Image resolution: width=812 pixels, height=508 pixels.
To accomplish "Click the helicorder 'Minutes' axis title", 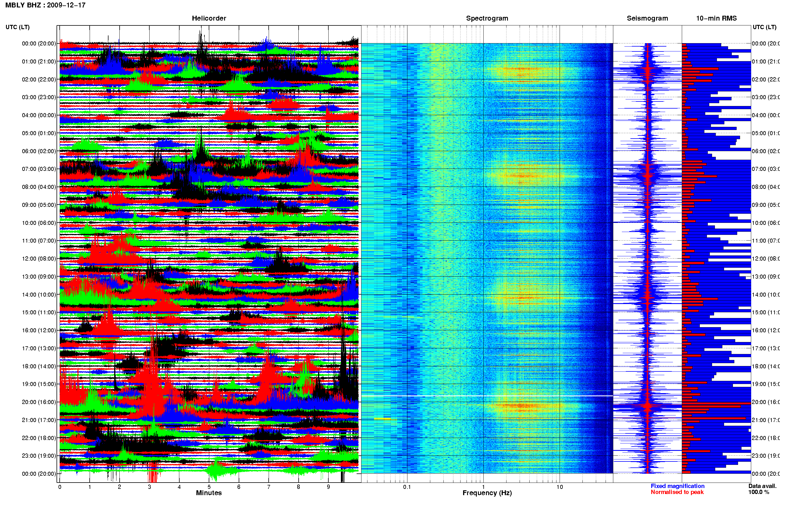I will (x=209, y=493).
